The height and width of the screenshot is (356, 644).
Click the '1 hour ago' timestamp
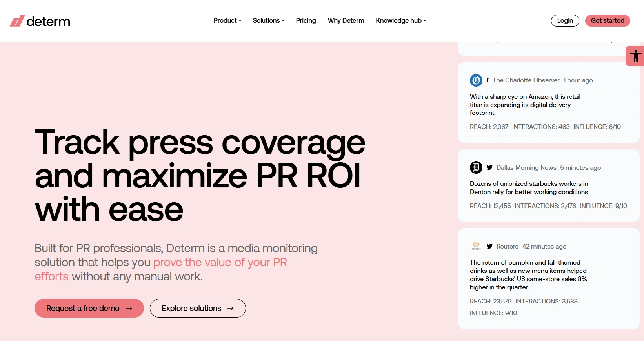point(578,80)
